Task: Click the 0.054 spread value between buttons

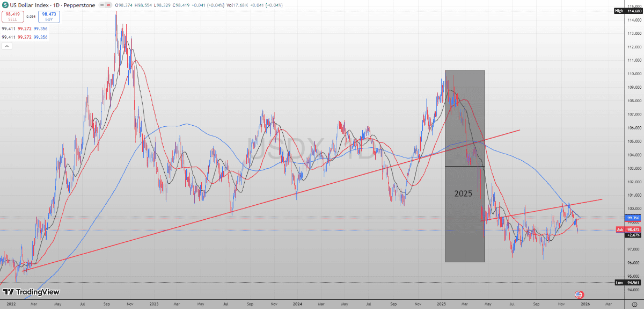Action: pos(32,18)
